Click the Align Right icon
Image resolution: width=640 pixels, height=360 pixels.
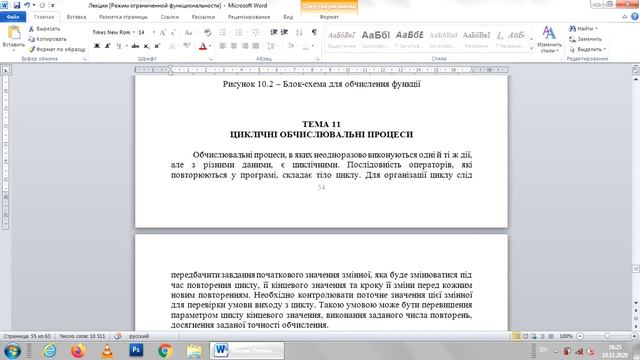point(245,46)
